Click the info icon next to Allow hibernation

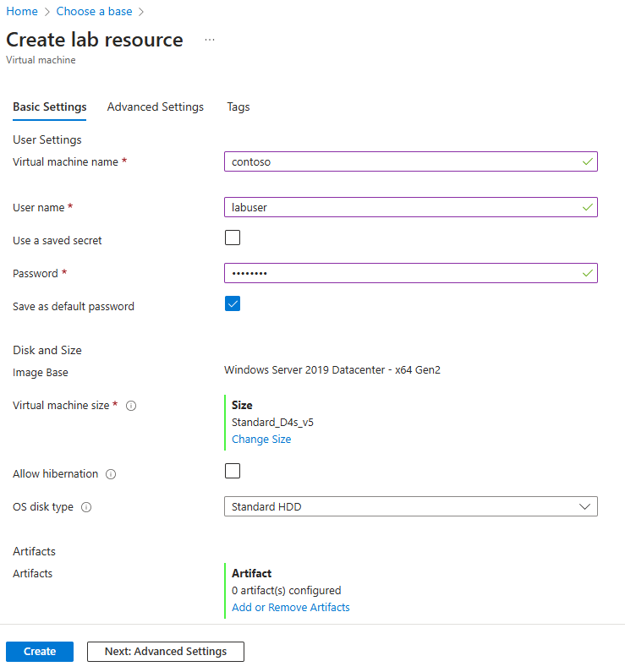coord(111,474)
